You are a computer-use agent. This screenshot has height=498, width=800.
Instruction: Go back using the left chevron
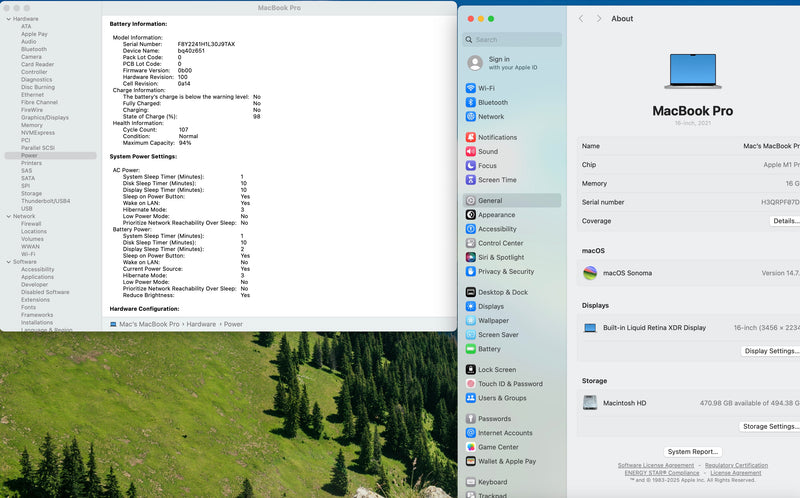581,19
